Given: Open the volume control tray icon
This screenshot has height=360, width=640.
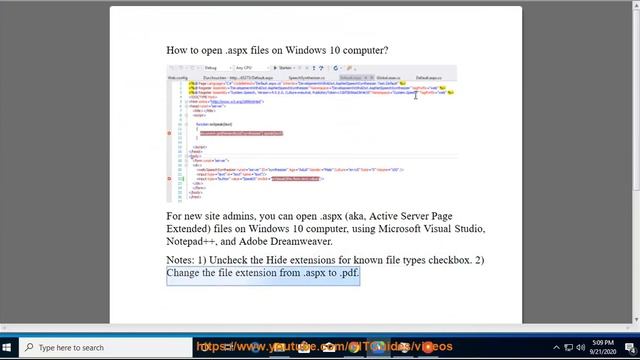Looking at the screenshot, I should [x=581, y=348].
